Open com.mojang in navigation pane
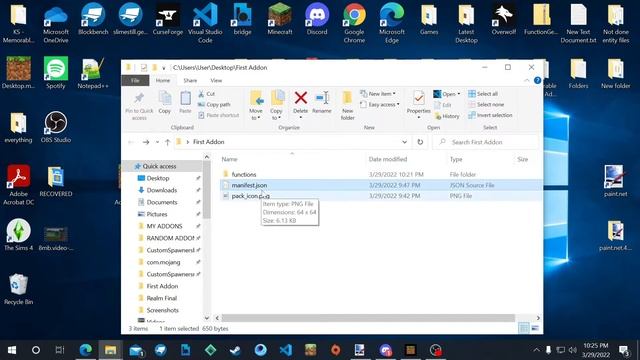Image resolution: width=640 pixels, height=360 pixels. [163, 262]
